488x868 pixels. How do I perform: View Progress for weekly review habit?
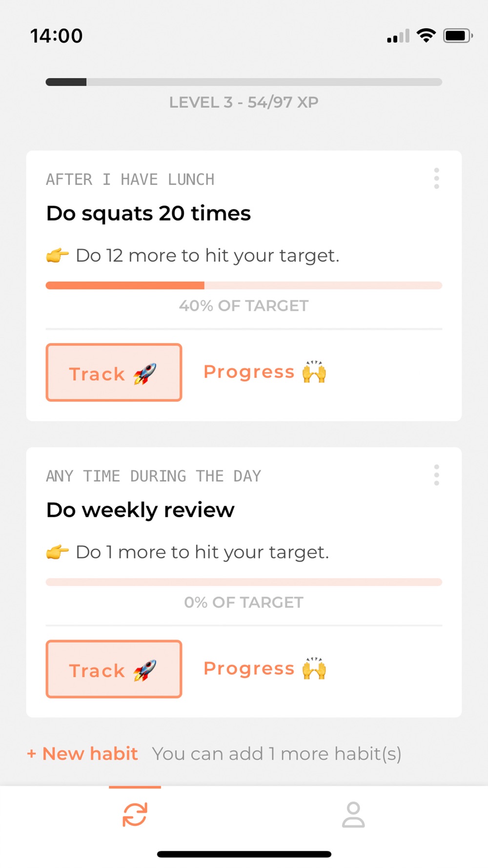coord(265,668)
